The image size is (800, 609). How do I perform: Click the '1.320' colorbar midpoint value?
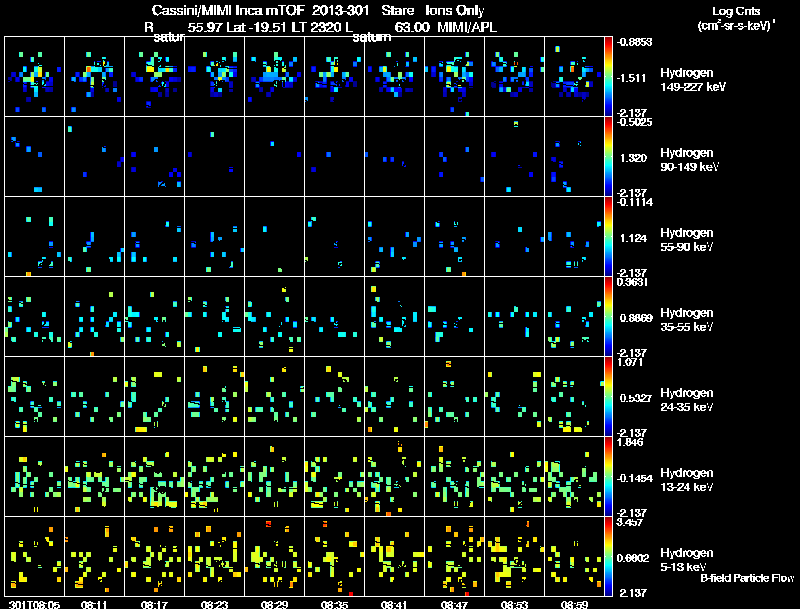pyautogui.click(x=633, y=158)
